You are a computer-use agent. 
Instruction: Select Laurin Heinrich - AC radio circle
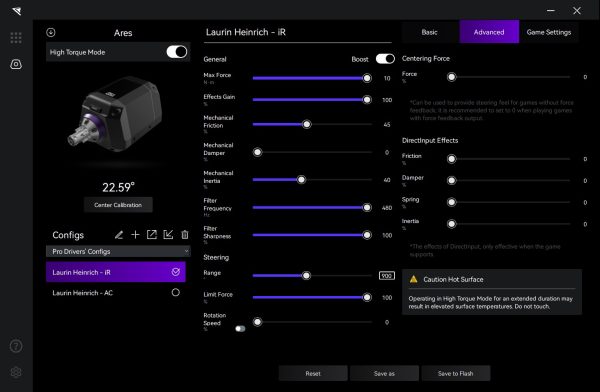point(176,292)
